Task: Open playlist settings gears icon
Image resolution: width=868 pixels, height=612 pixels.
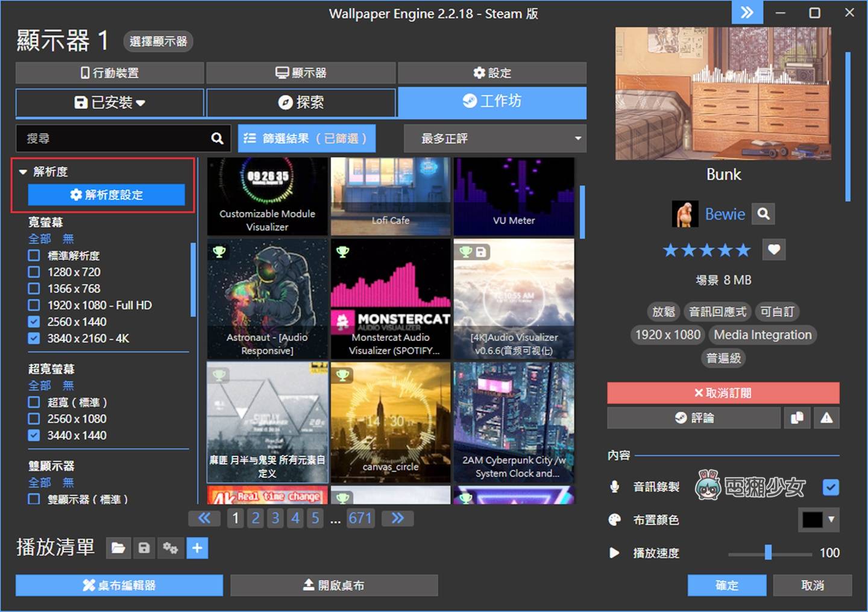Action: (x=171, y=548)
